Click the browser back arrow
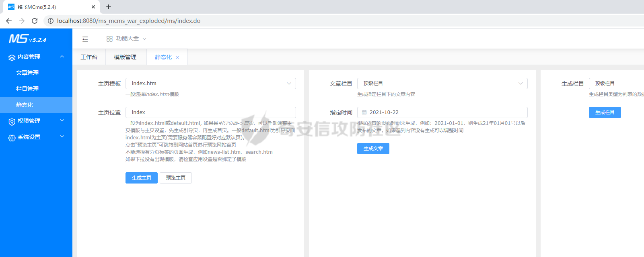The image size is (644, 257). (x=9, y=21)
